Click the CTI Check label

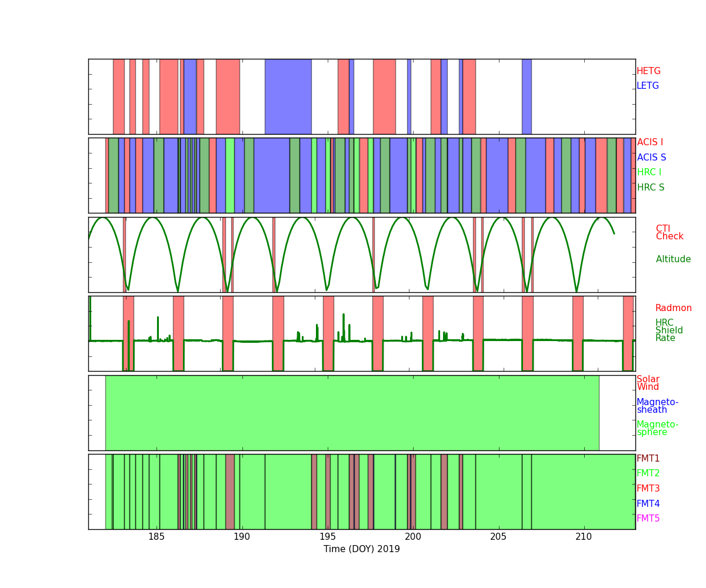[670, 233]
